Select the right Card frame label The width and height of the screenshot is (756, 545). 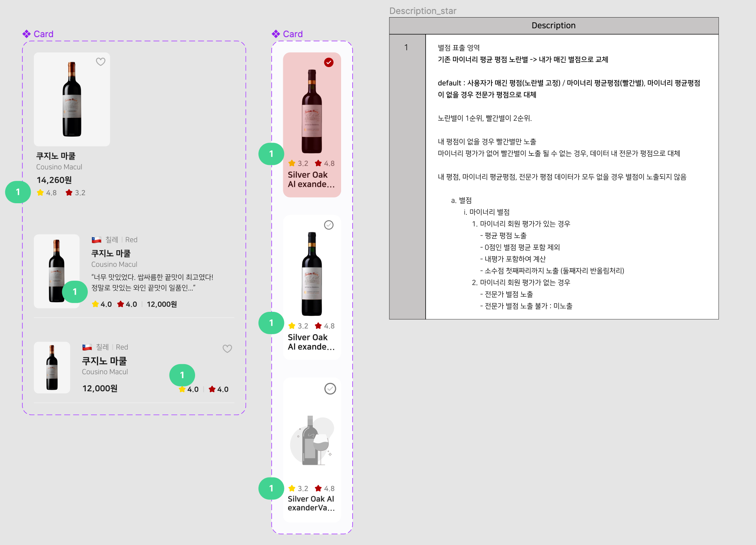293,34
